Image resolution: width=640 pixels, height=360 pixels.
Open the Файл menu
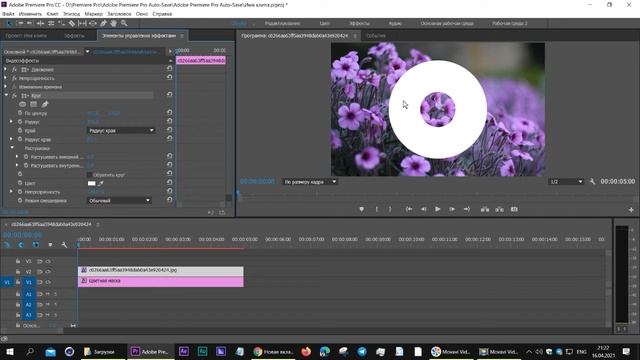pos(8,14)
